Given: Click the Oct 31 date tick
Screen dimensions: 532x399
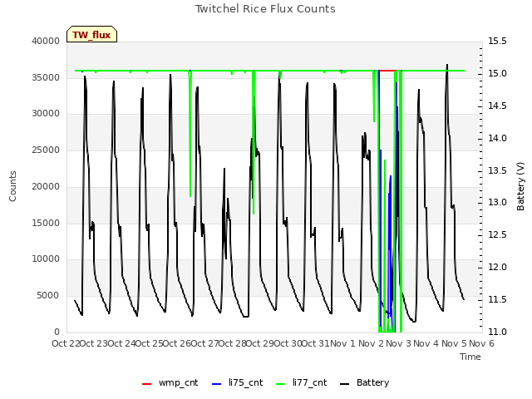Looking at the screenshot, I should (316, 343).
